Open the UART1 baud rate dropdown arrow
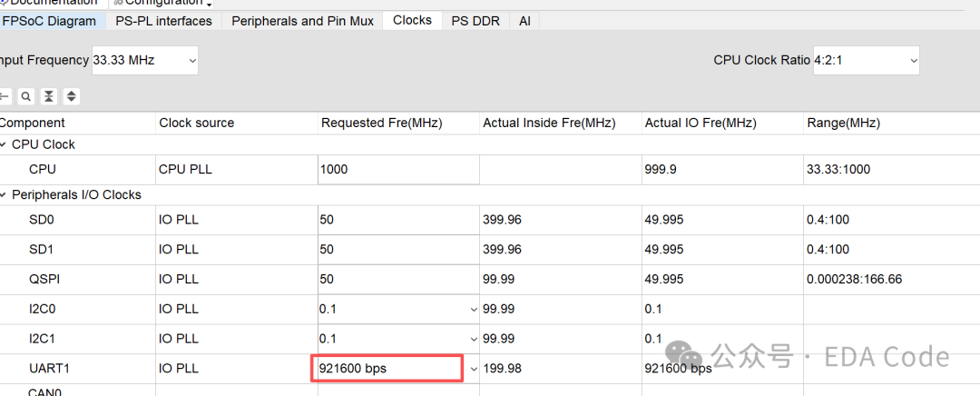 [473, 369]
